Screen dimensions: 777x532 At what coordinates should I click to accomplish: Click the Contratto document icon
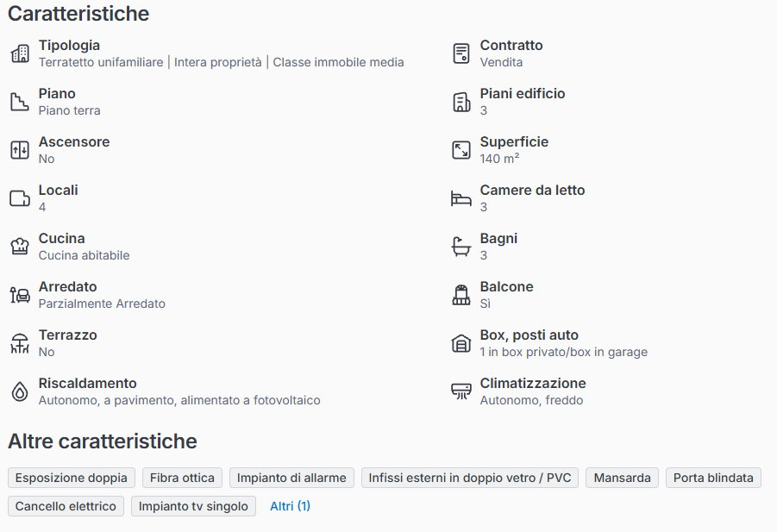[x=461, y=53]
